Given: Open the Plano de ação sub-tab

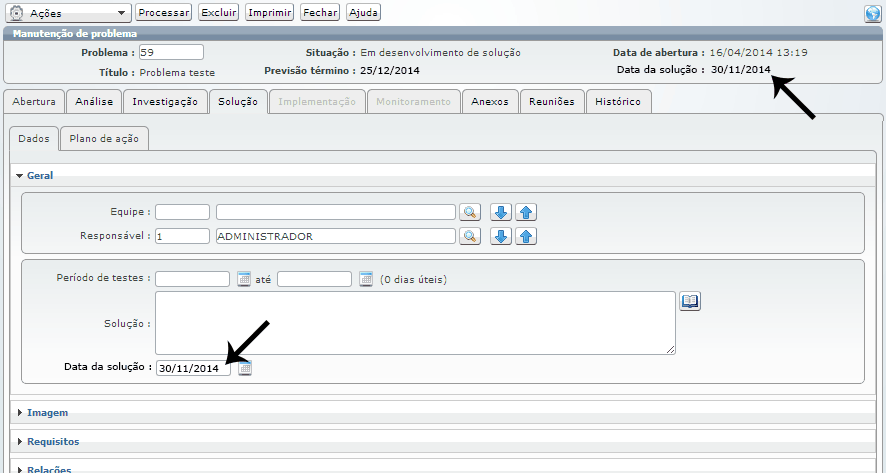Looking at the screenshot, I should tap(104, 139).
